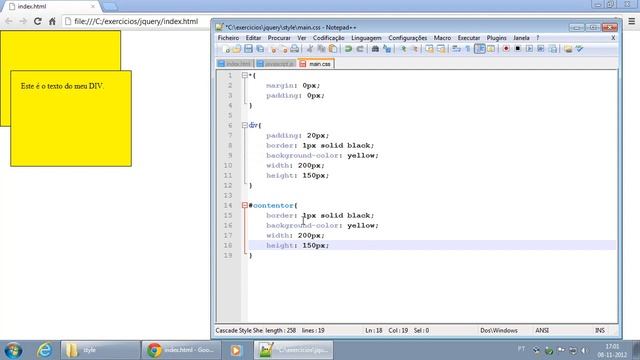
Task: Click the Close document toolbar icon
Action: click(x=273, y=49)
